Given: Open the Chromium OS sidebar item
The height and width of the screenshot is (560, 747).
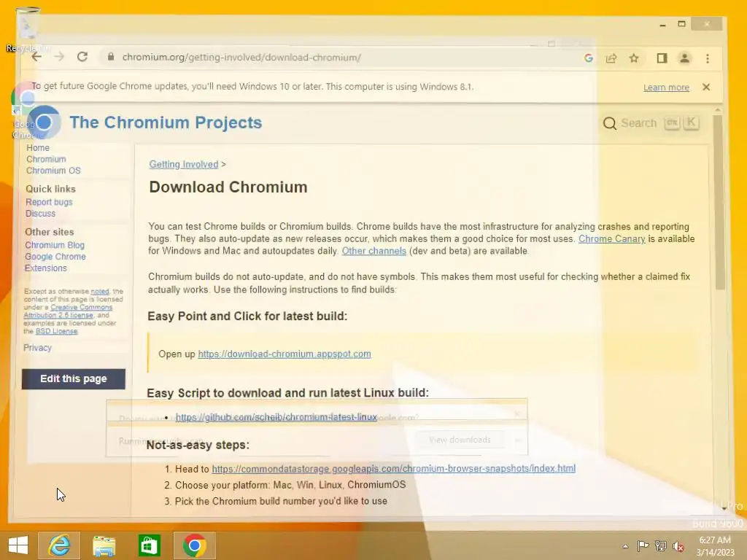Looking at the screenshot, I should pyautogui.click(x=53, y=171).
